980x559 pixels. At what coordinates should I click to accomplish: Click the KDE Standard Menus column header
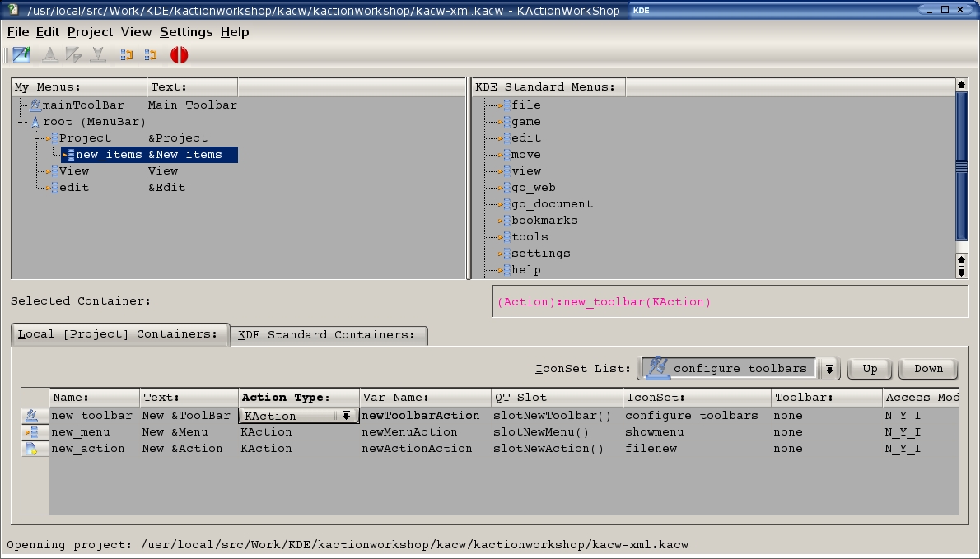tap(548, 86)
